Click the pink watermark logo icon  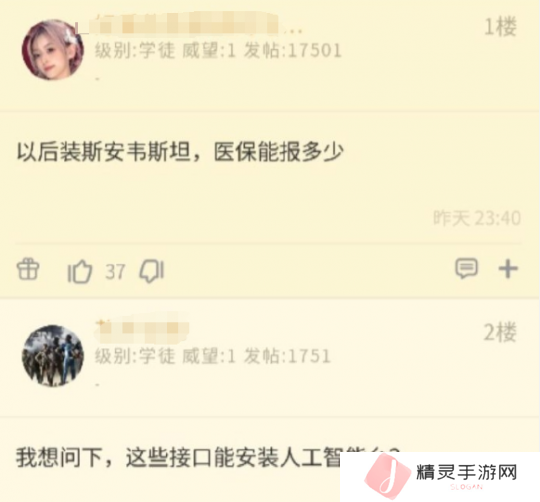click(387, 477)
